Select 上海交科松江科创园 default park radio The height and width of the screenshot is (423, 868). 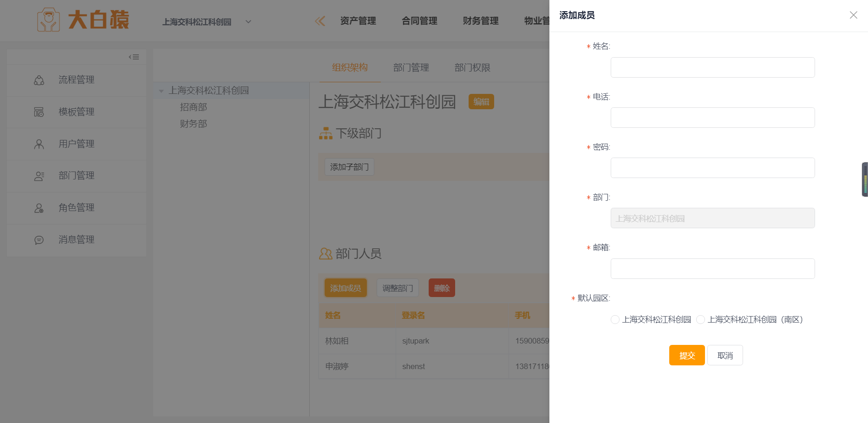[615, 319]
